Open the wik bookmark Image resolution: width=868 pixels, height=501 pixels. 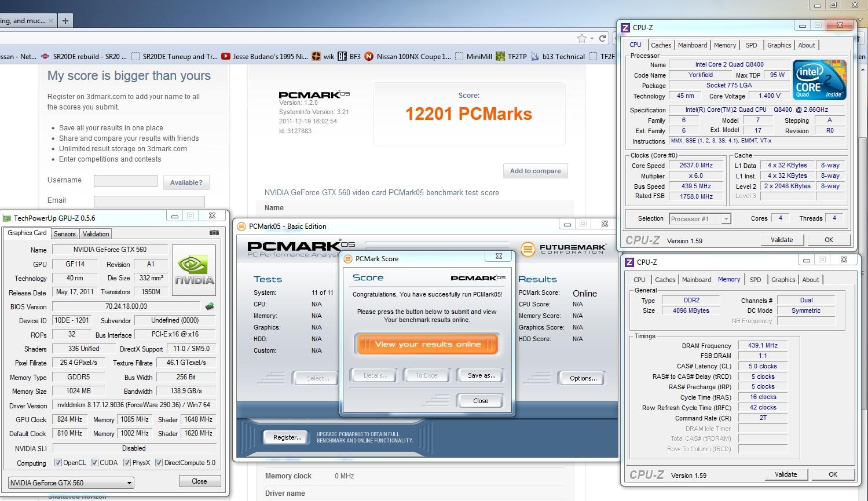323,56
